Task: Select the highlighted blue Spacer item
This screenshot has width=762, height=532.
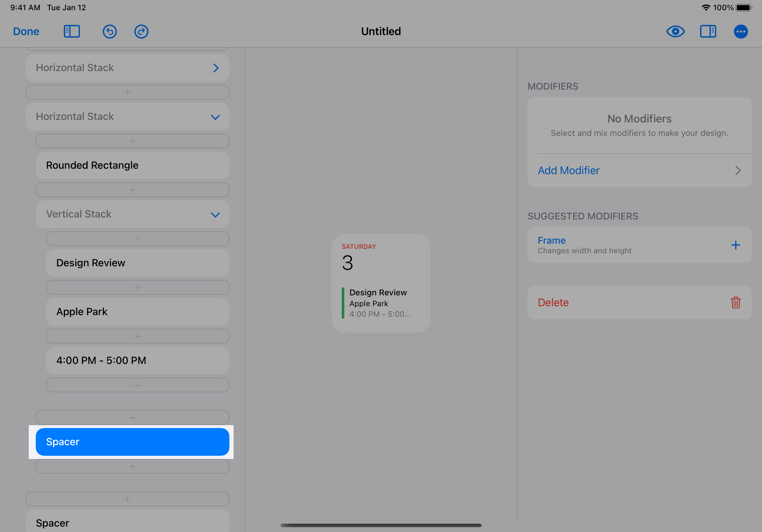Action: click(x=132, y=442)
